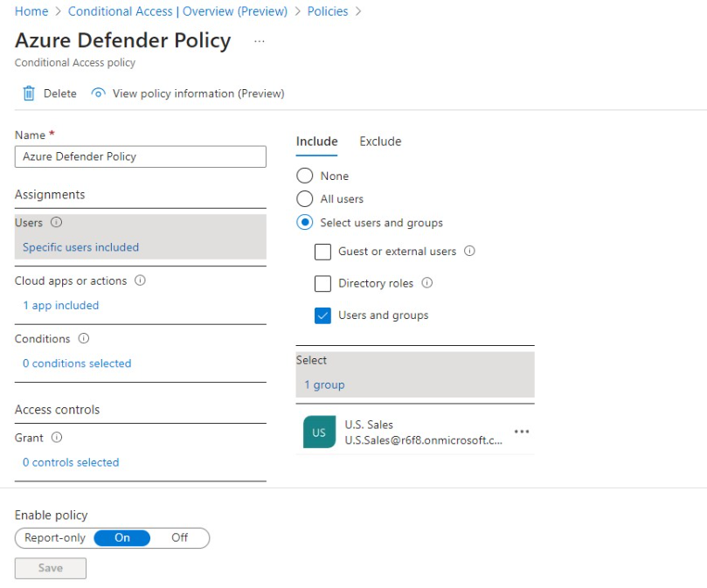Image resolution: width=707 pixels, height=588 pixels.
Task: Open the 1 app included link
Action: click(61, 305)
